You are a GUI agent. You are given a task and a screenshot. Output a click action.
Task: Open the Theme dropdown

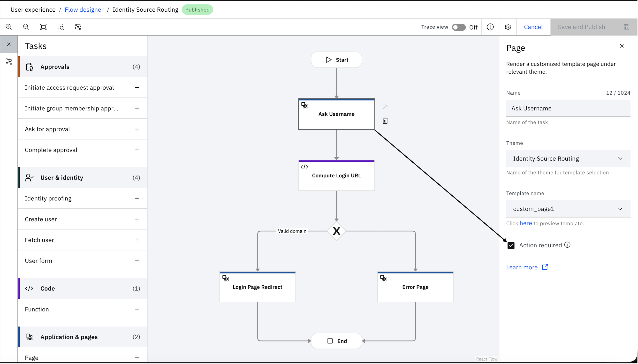[568, 159]
